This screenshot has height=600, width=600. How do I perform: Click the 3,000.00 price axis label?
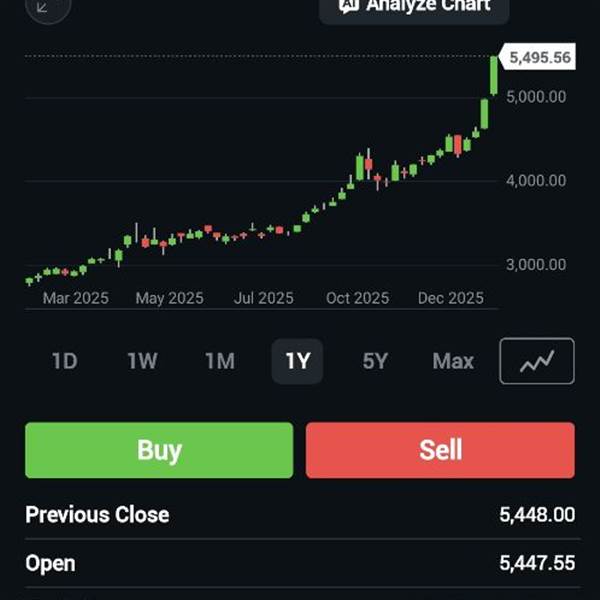[x=536, y=265]
